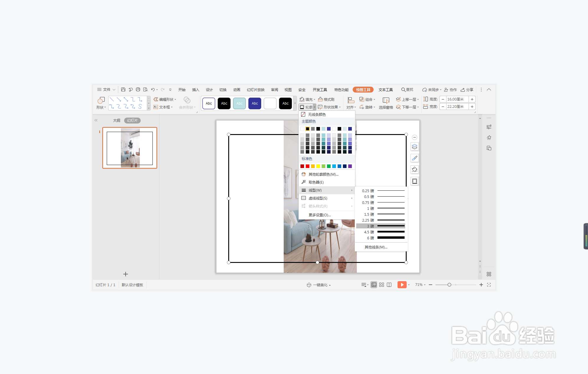588x374 pixels.
Task: Open the 填充 fill dropdown
Action: point(308,99)
